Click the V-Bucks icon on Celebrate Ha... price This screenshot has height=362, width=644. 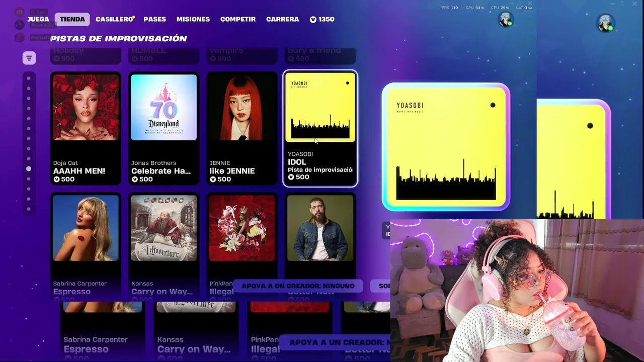point(134,179)
